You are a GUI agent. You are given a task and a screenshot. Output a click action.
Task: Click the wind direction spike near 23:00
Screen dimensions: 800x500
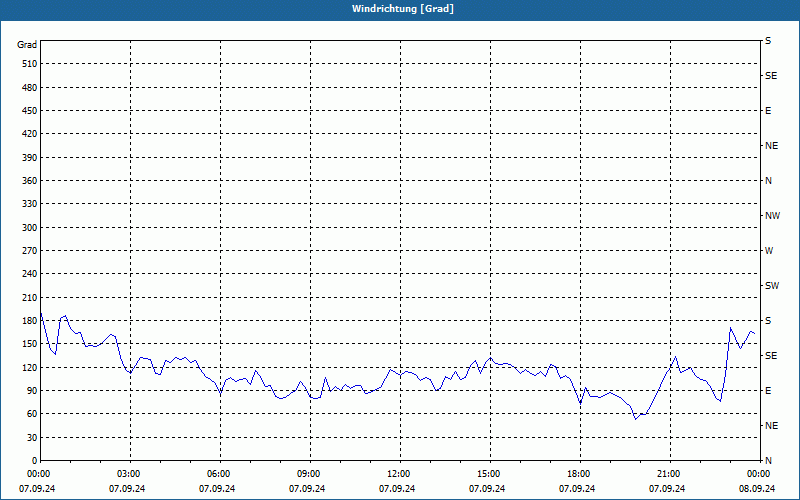pos(731,328)
